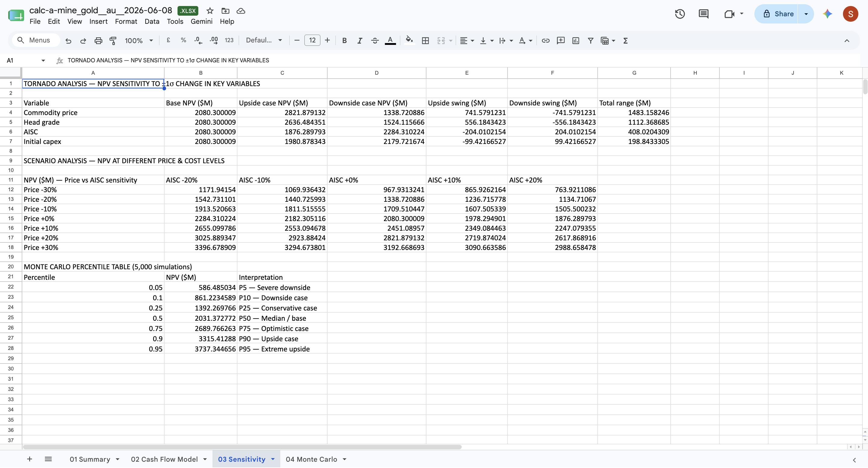
Task: Open the Help menu
Action: pos(227,22)
